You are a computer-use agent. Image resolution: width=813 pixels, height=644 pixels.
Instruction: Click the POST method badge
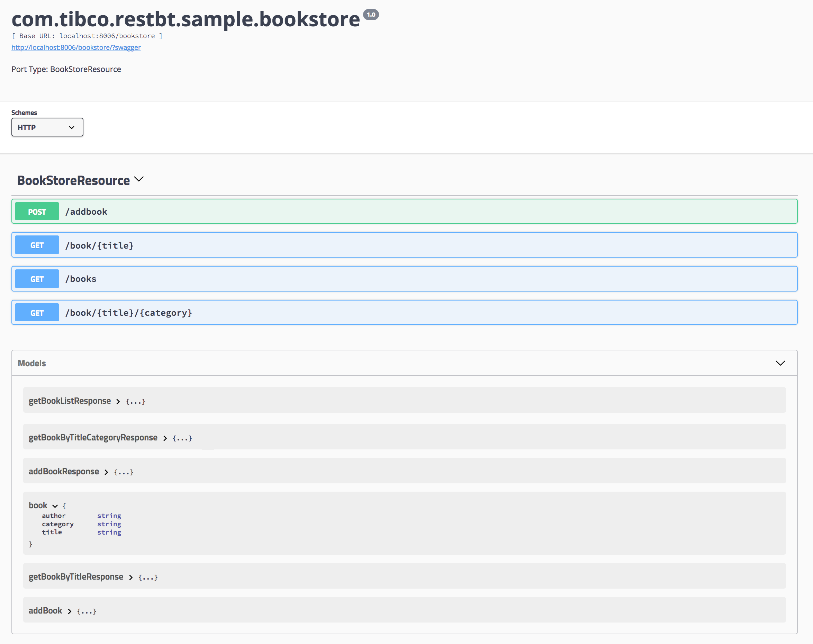coord(37,212)
